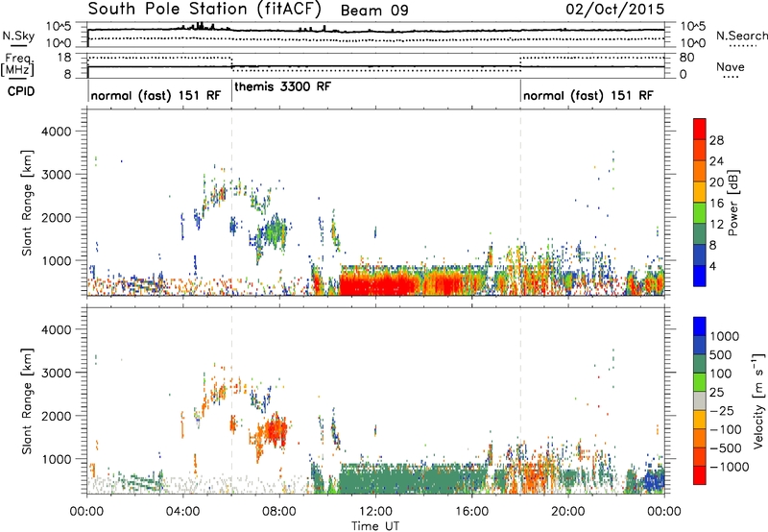Click the 'CPID' row label
The image size is (768, 532).
[21, 91]
